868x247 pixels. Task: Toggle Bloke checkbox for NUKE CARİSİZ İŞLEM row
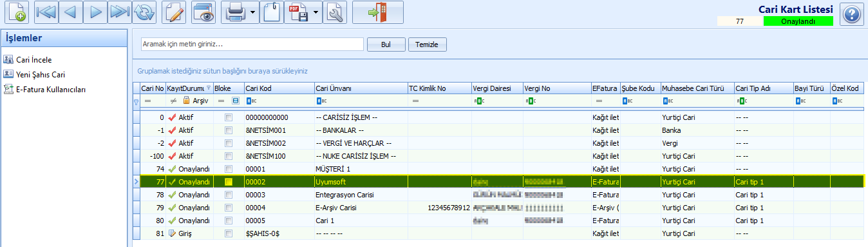point(228,156)
